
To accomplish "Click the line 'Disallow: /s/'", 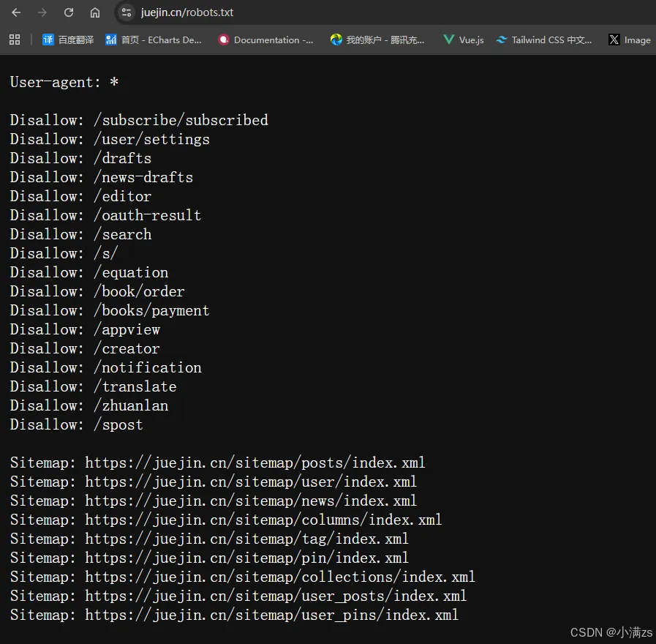I will click(x=64, y=253).
